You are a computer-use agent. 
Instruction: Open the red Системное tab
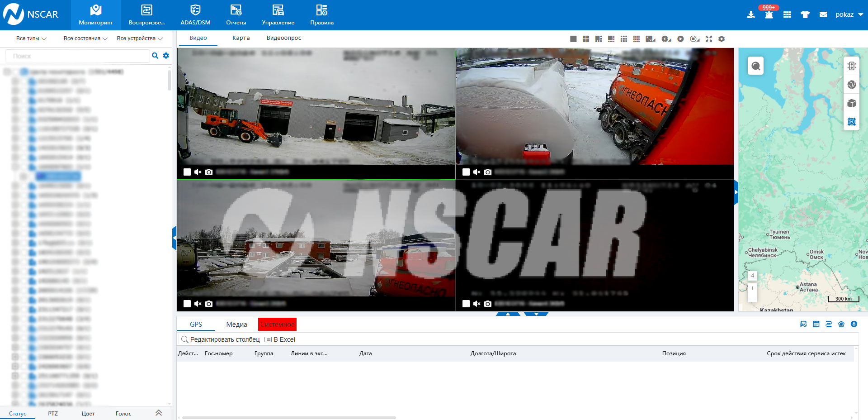click(277, 325)
